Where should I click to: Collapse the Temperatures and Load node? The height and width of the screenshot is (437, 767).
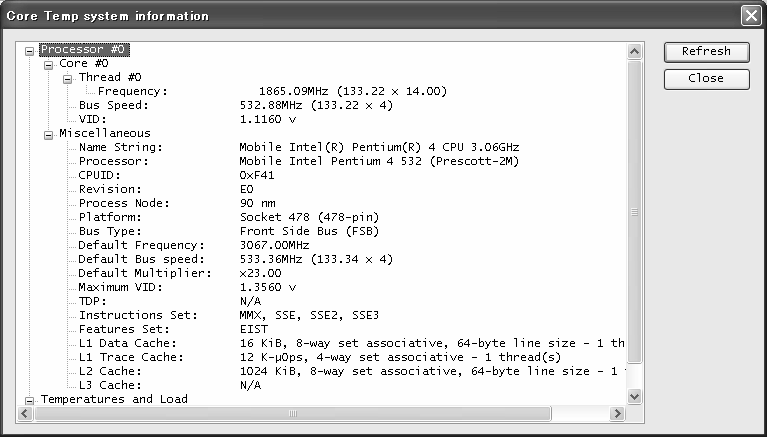click(x=29, y=401)
